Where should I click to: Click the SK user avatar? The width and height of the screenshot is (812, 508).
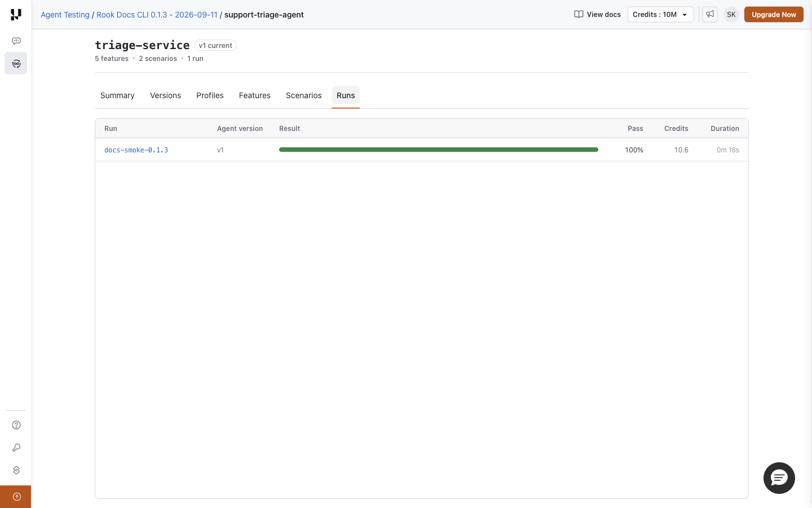[x=731, y=14]
